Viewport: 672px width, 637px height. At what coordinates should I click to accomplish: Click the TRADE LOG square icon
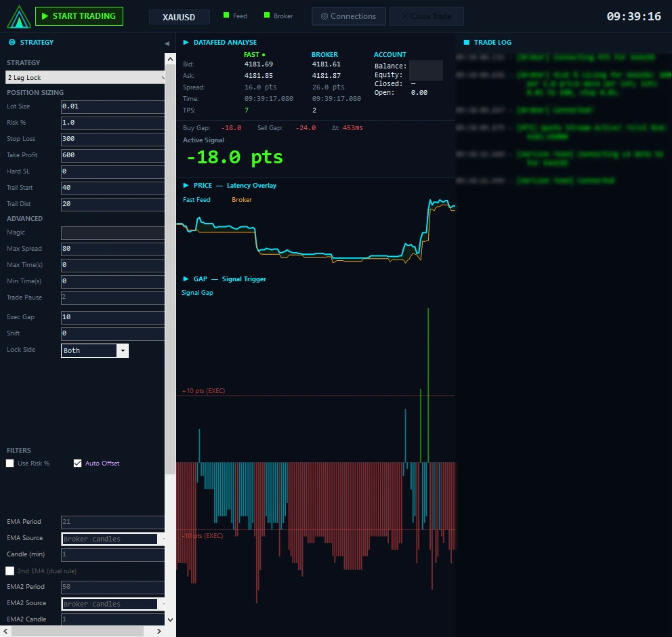[466, 42]
